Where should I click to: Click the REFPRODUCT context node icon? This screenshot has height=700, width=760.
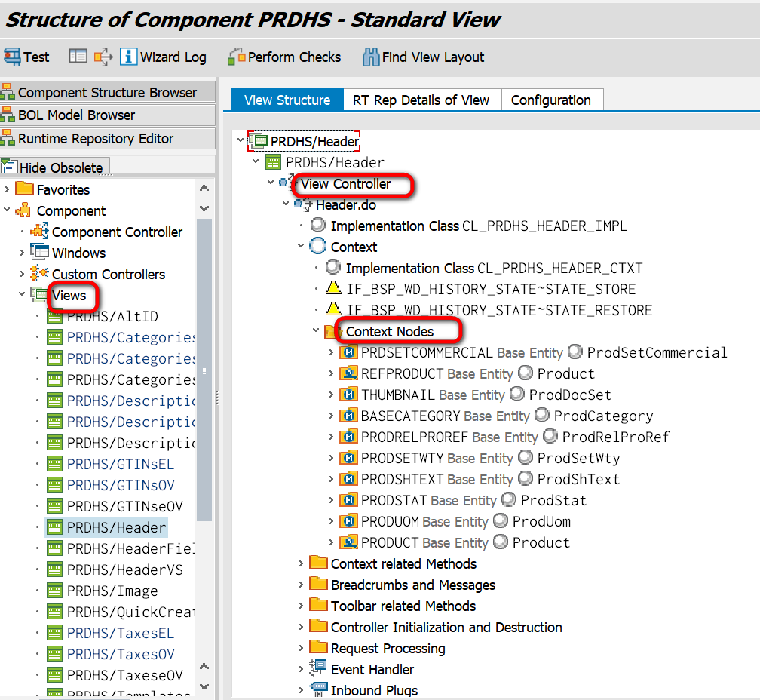pos(348,373)
